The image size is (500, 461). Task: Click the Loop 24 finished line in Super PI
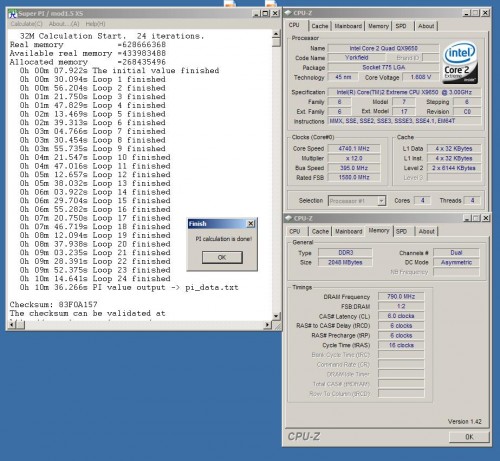pyautogui.click(x=95, y=278)
